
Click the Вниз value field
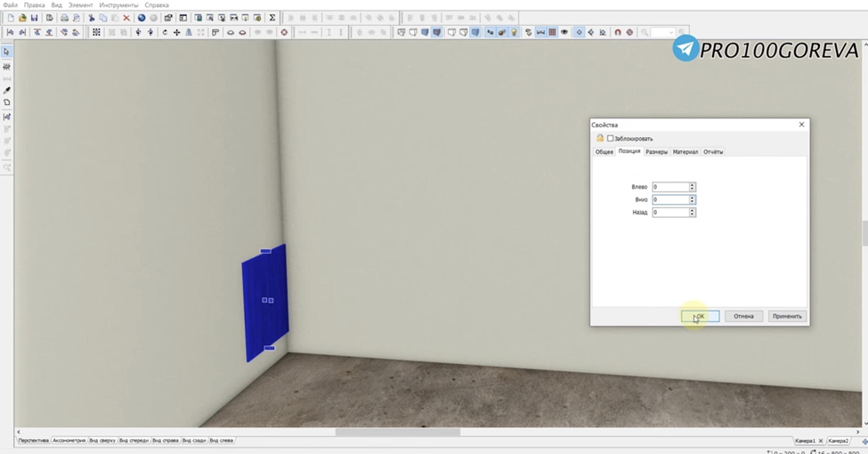[x=670, y=199]
